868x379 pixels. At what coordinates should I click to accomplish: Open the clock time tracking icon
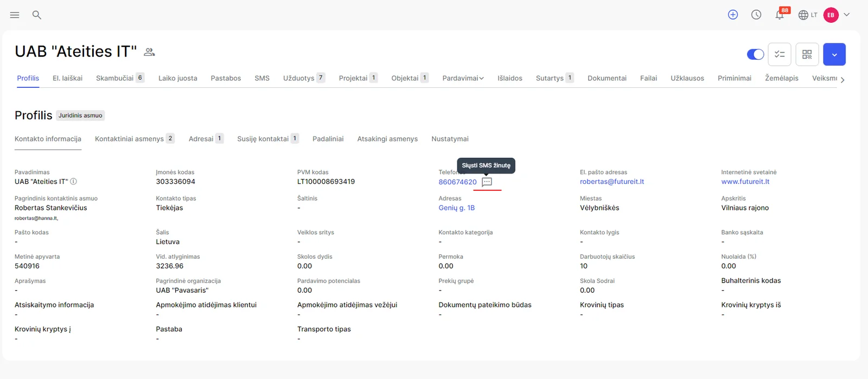[756, 15]
